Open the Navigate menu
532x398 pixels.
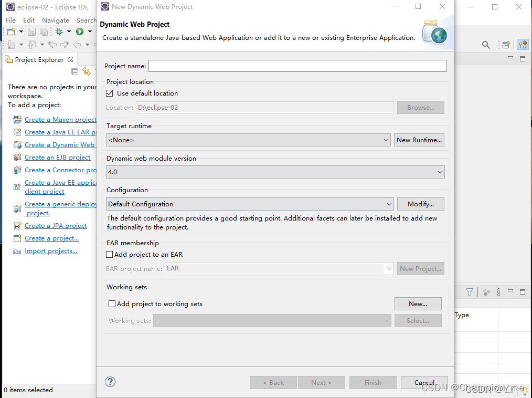tap(56, 20)
